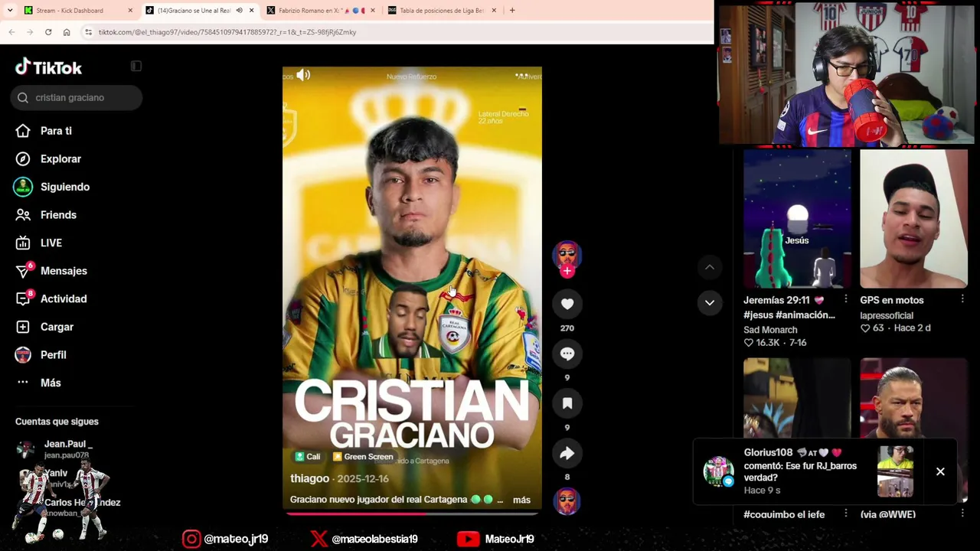
Task: Click the creator avatar beside the video
Action: click(567, 254)
